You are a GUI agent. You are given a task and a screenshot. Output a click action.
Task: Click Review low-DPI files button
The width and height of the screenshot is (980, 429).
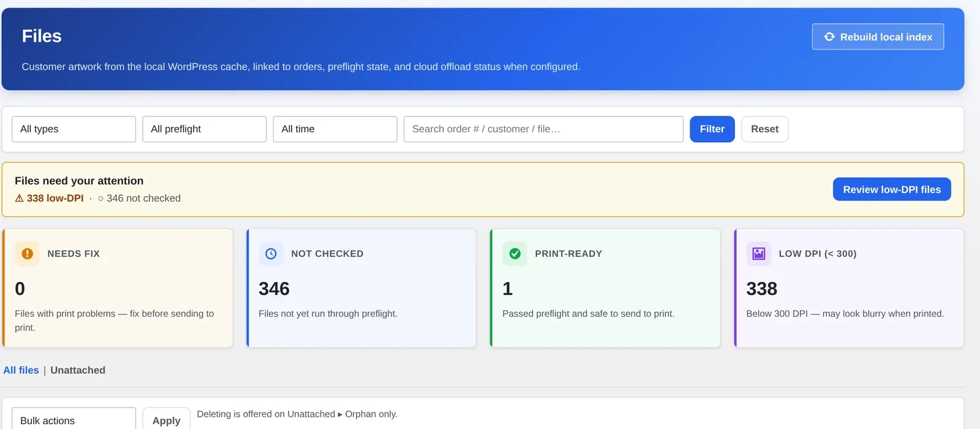pos(892,189)
